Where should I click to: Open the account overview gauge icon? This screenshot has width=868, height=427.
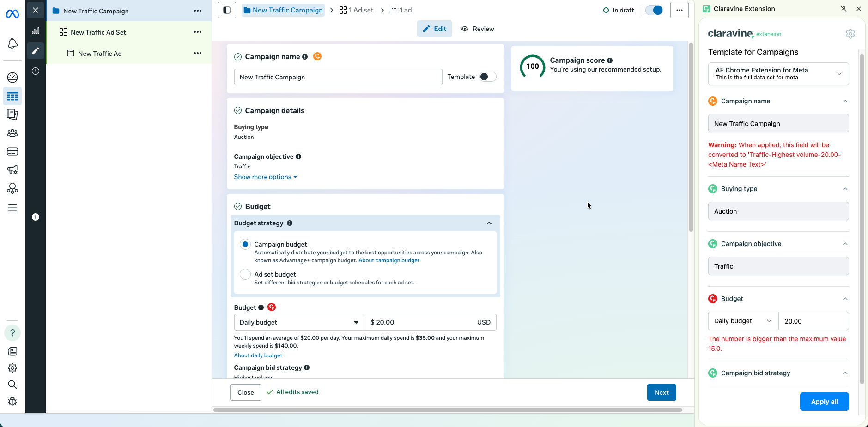(12, 77)
